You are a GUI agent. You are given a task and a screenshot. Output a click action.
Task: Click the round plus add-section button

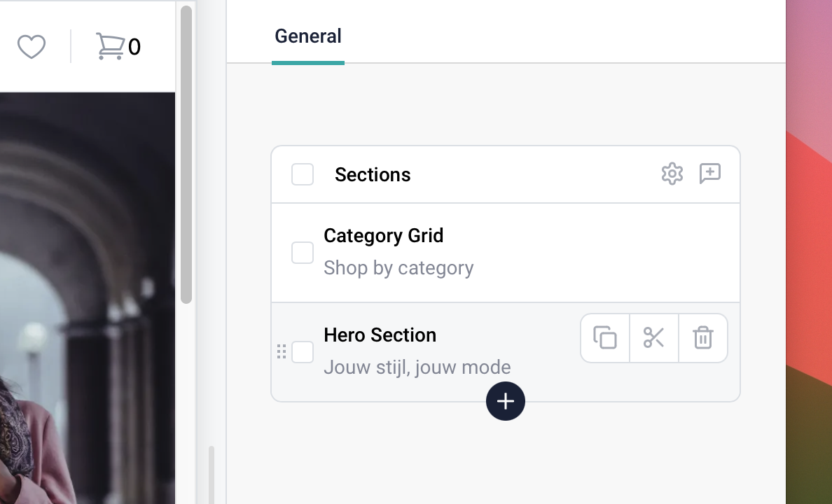506,401
